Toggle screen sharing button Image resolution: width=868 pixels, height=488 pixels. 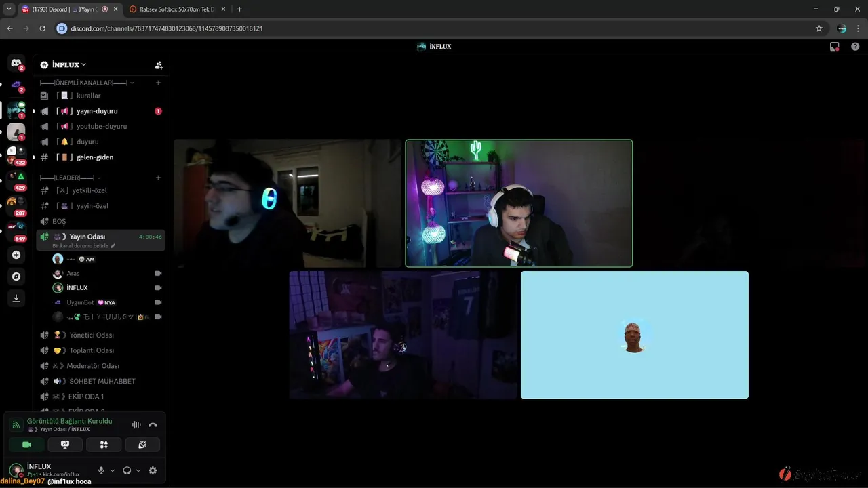[x=65, y=445]
